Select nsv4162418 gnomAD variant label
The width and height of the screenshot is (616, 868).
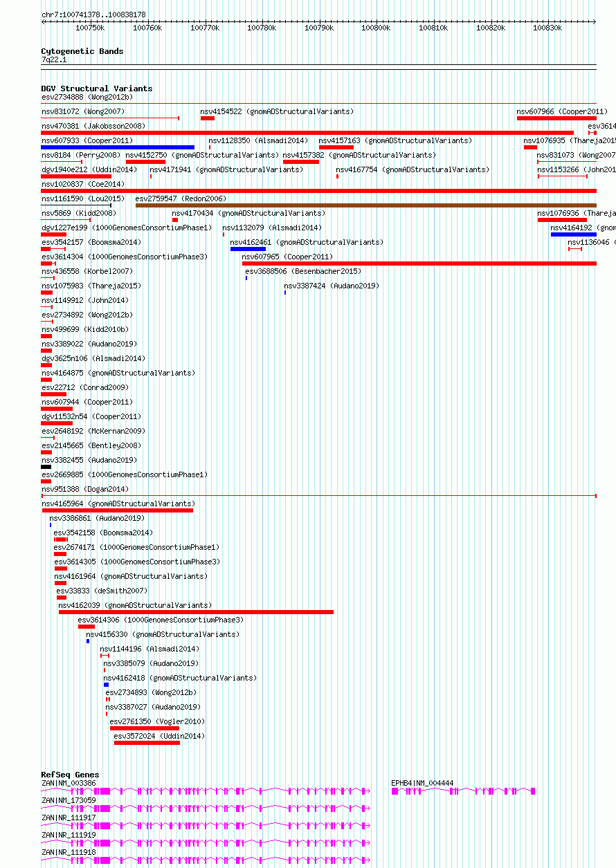click(181, 678)
